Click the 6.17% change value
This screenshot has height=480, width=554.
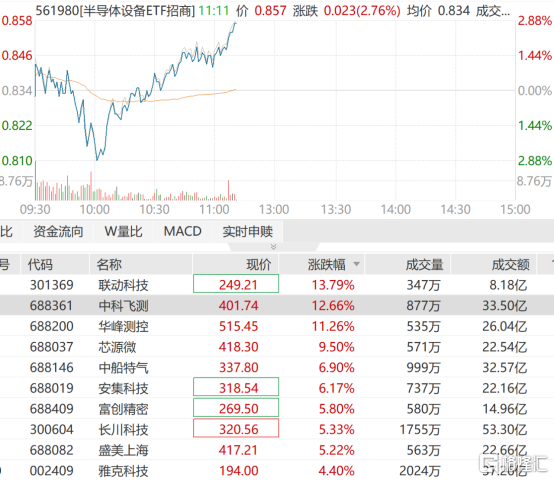[336, 388]
